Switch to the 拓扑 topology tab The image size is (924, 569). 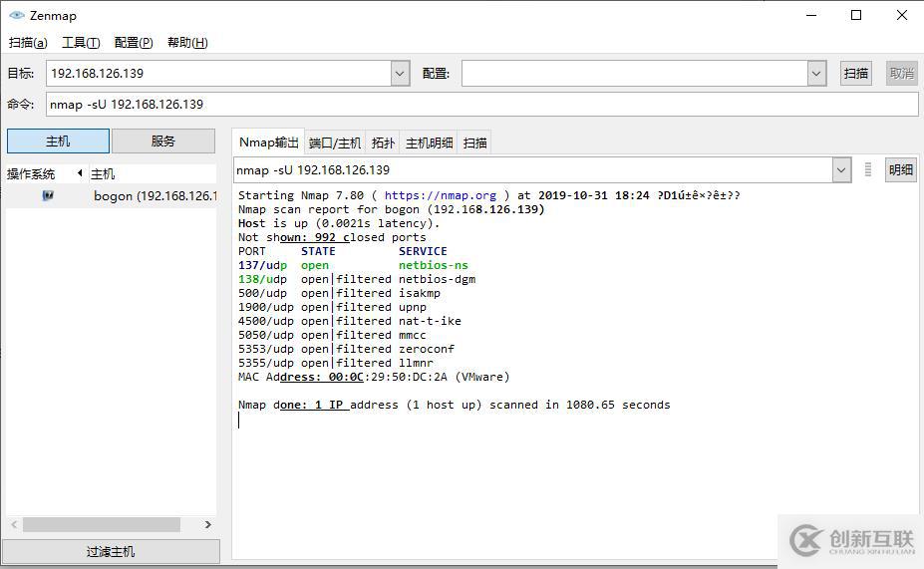[x=383, y=143]
